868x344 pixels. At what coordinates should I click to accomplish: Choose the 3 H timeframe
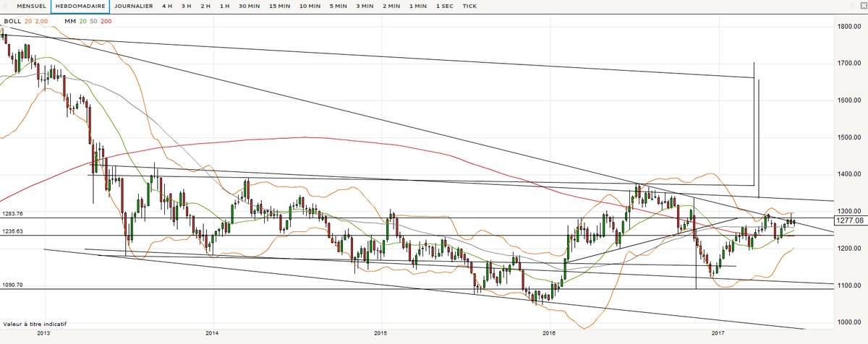(187, 6)
